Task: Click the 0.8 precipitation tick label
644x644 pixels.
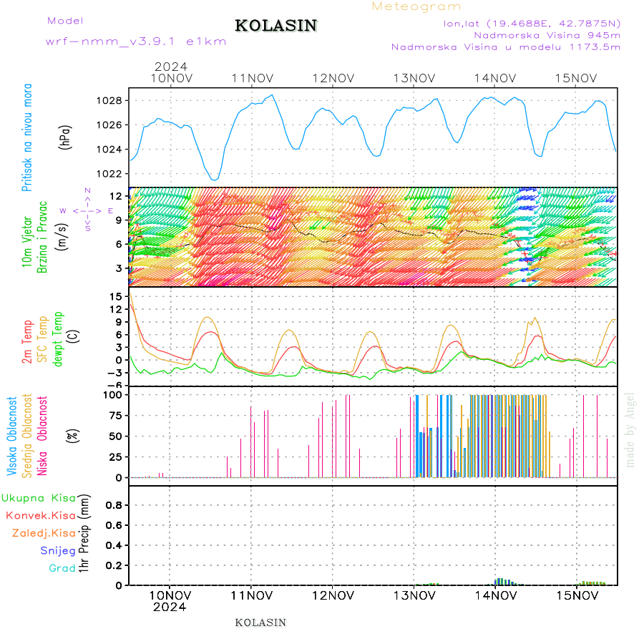Action: (x=114, y=505)
